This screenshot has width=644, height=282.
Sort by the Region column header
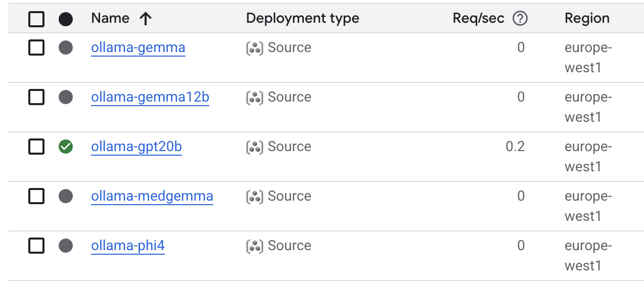tap(586, 19)
